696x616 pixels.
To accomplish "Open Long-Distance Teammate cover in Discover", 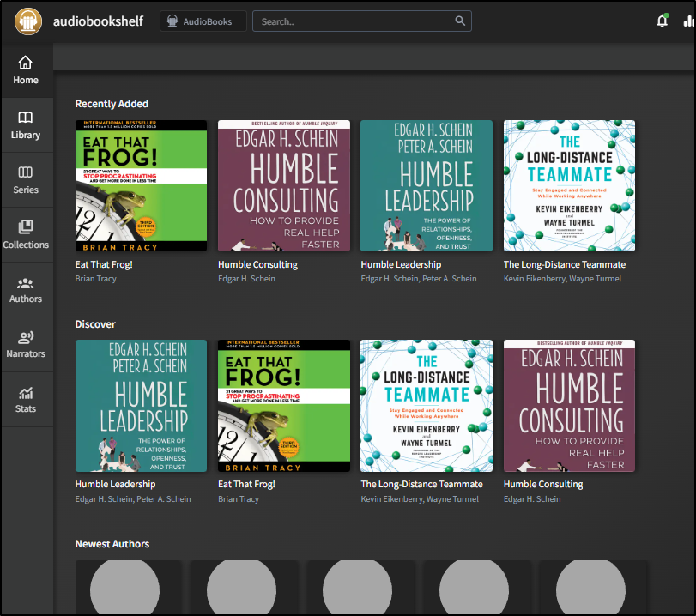I will click(x=427, y=406).
